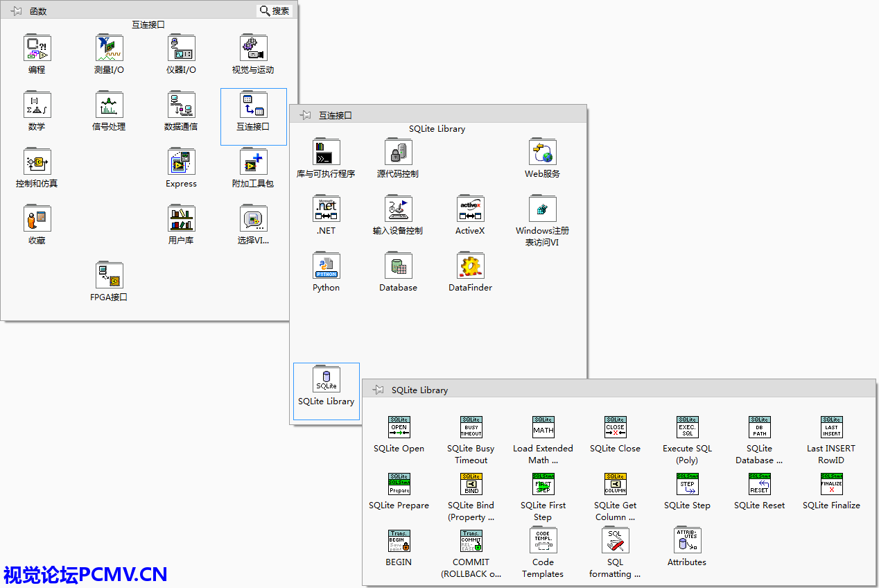
Task: Open the 收藏 (Favorites) palette icon
Action: click(x=37, y=219)
